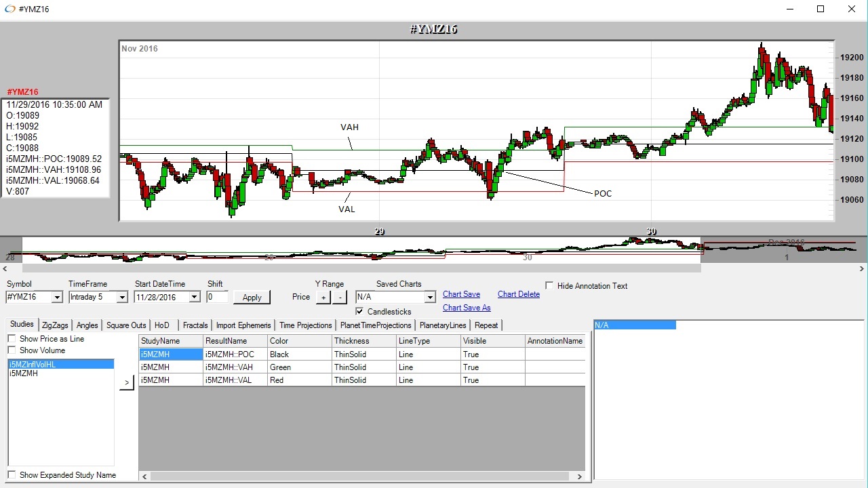Click the Chart Save As link
Screen dimensions: 868x488
[x=467, y=308]
